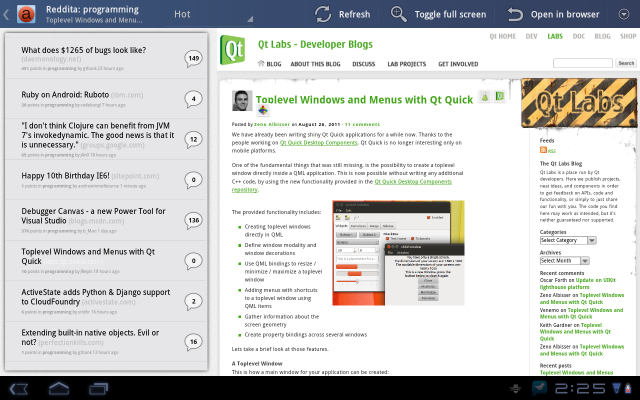Viewport: 640px width, 400px height.
Task: Click the colorful pinwheel icon under title
Action: pyautogui.click(x=263, y=110)
